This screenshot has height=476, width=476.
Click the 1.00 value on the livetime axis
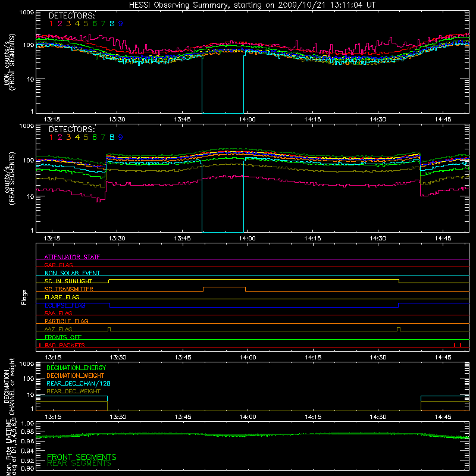27,424
